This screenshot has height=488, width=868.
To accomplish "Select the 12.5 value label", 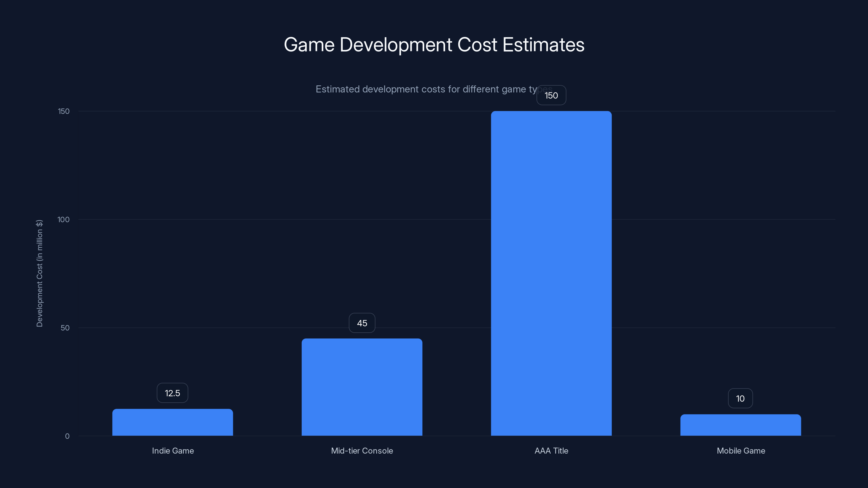I will (x=172, y=393).
